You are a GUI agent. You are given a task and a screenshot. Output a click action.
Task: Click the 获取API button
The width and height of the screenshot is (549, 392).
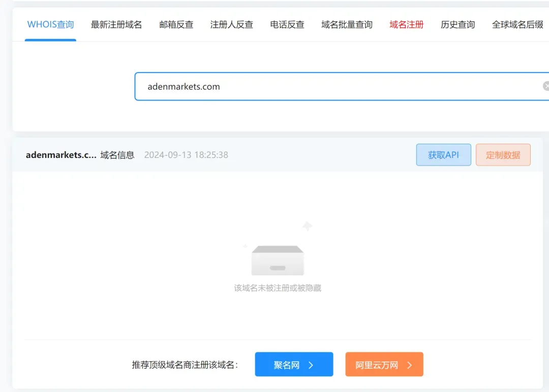[443, 154]
